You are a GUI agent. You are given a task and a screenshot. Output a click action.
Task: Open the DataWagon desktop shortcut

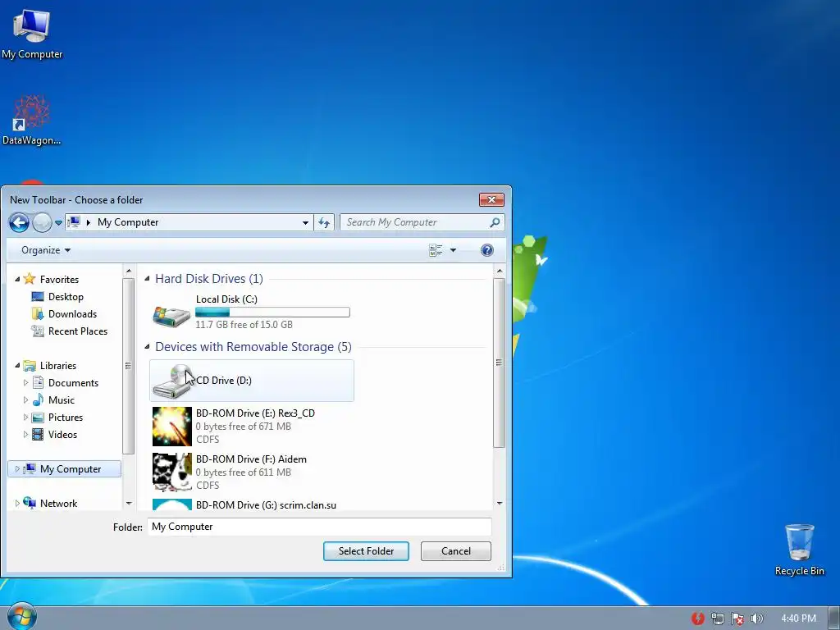tap(32, 120)
